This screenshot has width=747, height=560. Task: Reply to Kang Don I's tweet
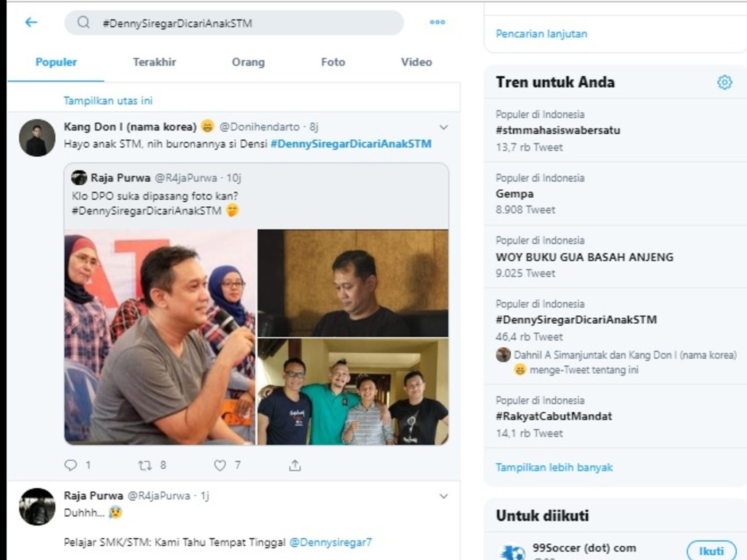click(x=71, y=464)
